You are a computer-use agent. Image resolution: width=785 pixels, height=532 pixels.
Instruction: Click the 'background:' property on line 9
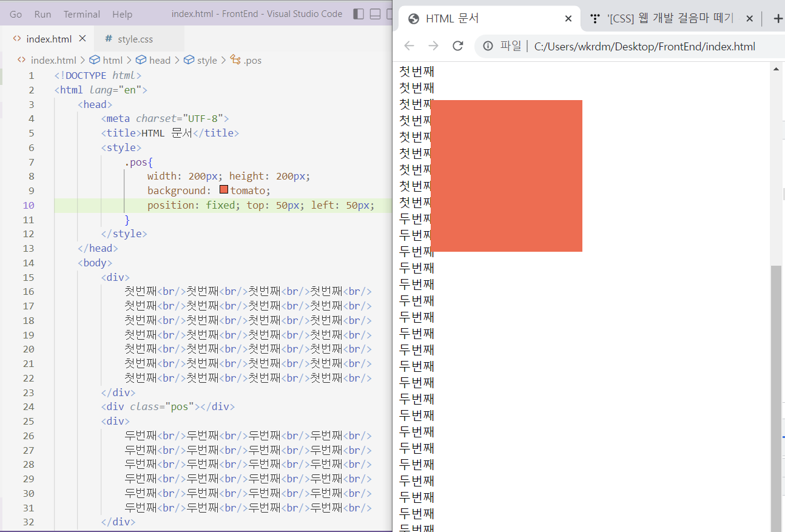pyautogui.click(x=179, y=190)
